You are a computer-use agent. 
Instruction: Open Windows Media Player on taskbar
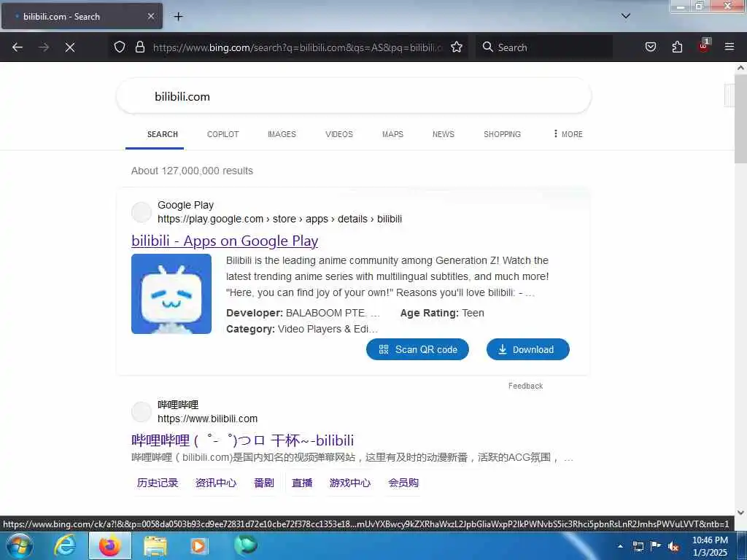coord(199,545)
